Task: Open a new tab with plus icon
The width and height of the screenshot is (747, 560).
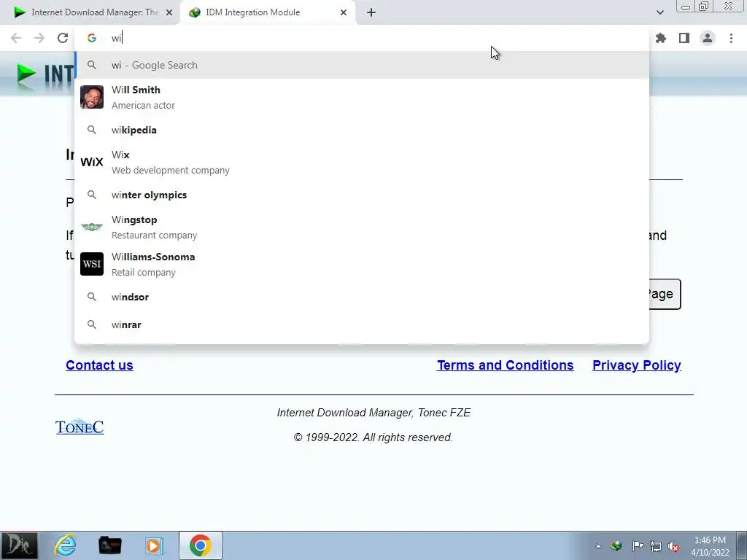Action: point(371,12)
